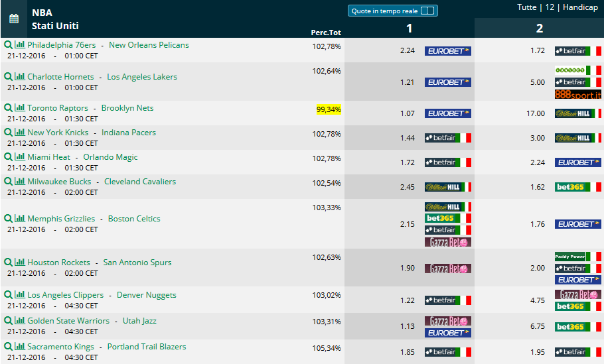This screenshot has width=604, height=364.
Task: Open the San Antonio Spurs team link
Action: [x=137, y=263]
